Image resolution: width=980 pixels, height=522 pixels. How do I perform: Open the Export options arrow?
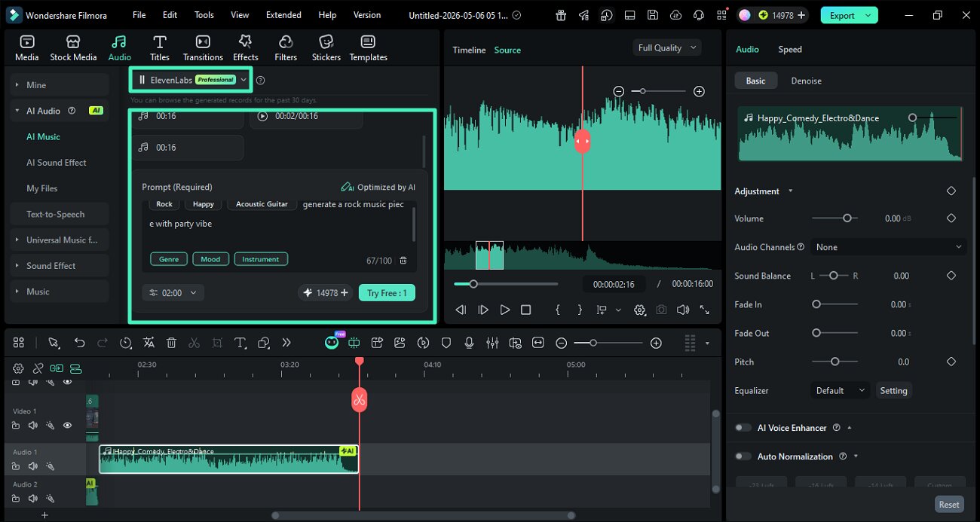pyautogui.click(x=869, y=15)
